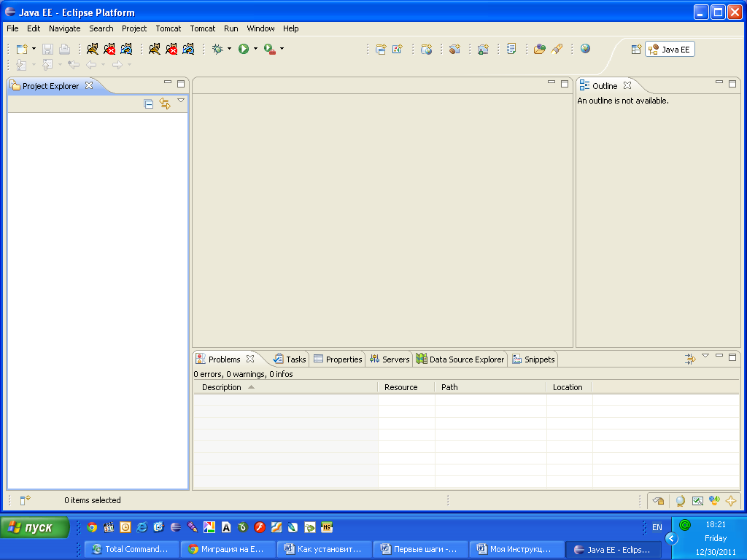The width and height of the screenshot is (747, 560).
Task: Click the Chrome icon in quick launch
Action: 92,527
